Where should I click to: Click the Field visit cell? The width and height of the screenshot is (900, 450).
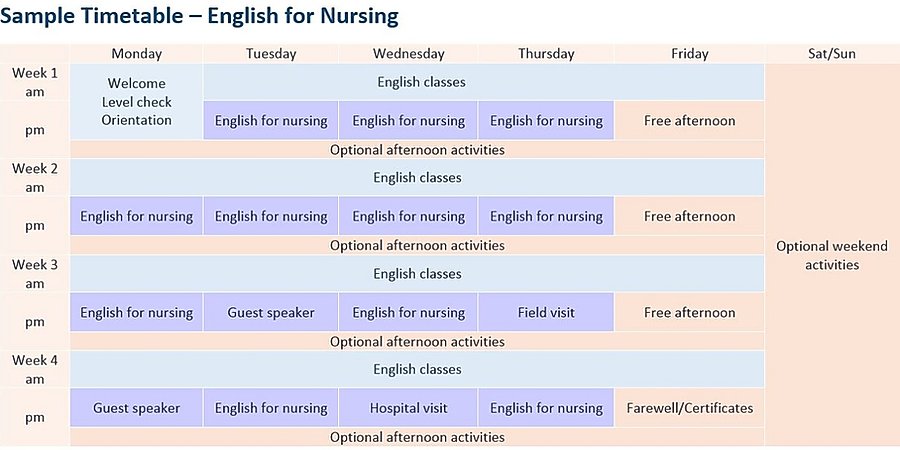[x=546, y=313]
